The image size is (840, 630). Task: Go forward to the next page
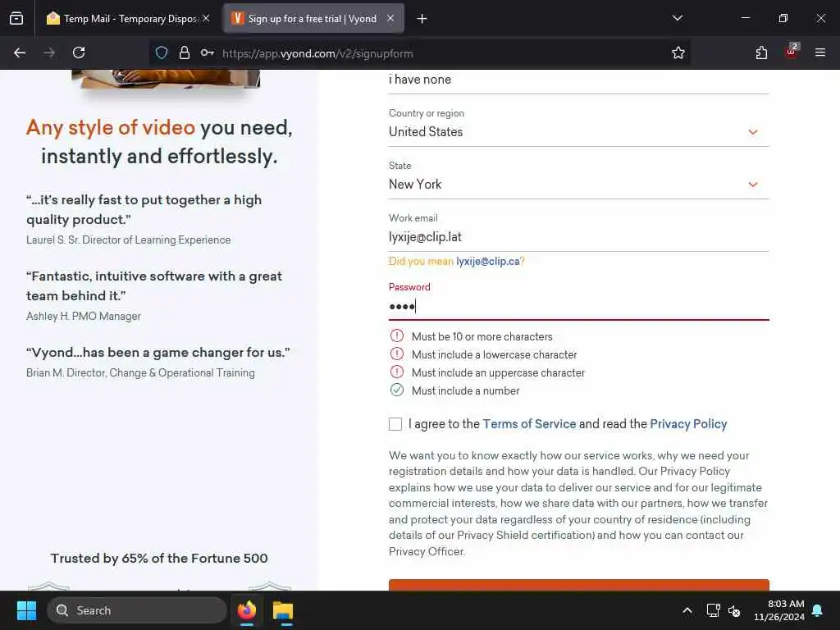point(48,52)
